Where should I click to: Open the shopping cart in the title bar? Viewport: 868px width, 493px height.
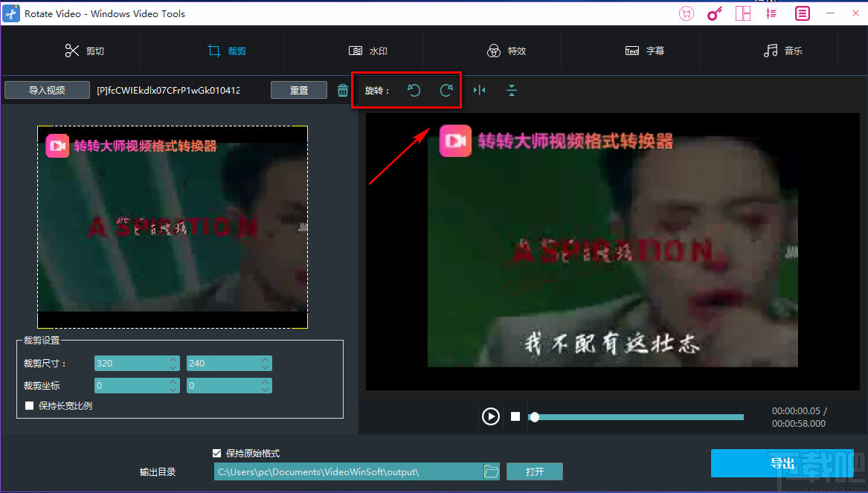[687, 13]
